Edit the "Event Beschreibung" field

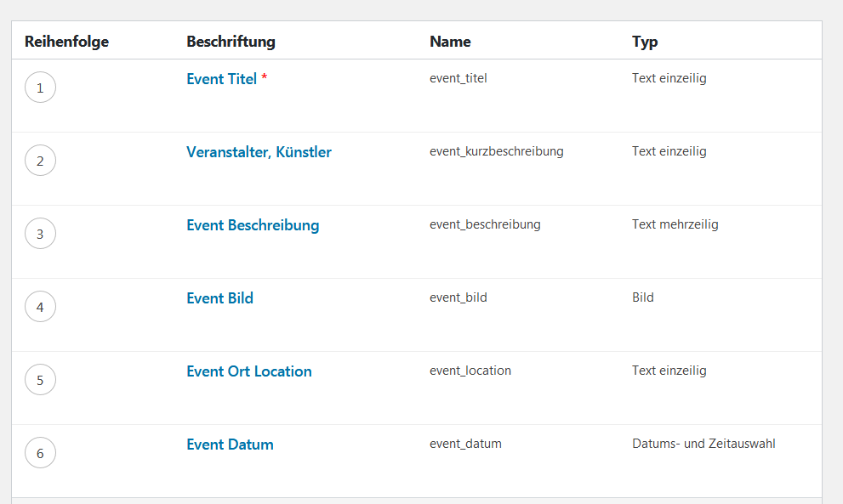(x=253, y=224)
